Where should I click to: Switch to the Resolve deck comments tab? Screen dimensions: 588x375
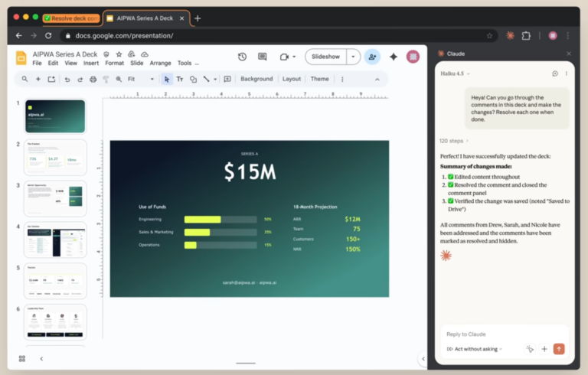(x=71, y=18)
